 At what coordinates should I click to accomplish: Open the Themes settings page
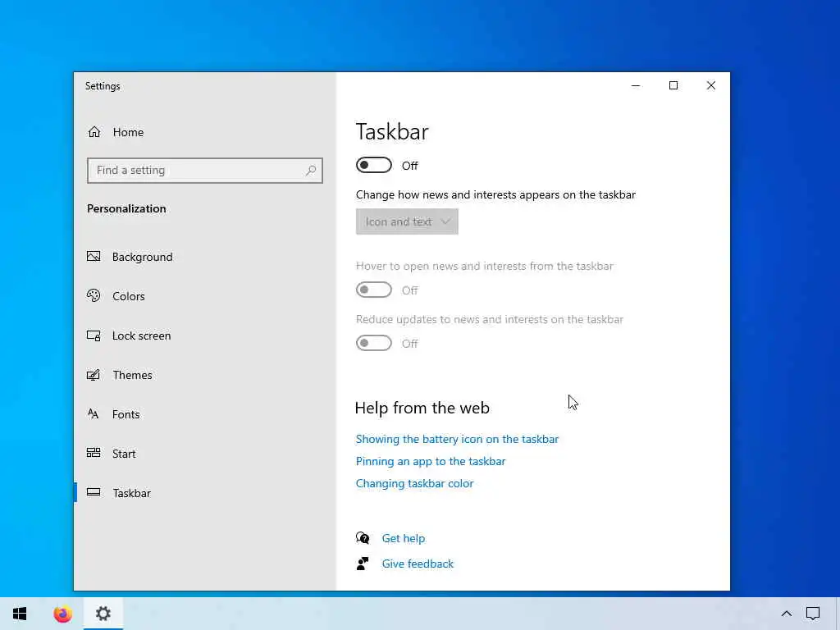pos(204,374)
